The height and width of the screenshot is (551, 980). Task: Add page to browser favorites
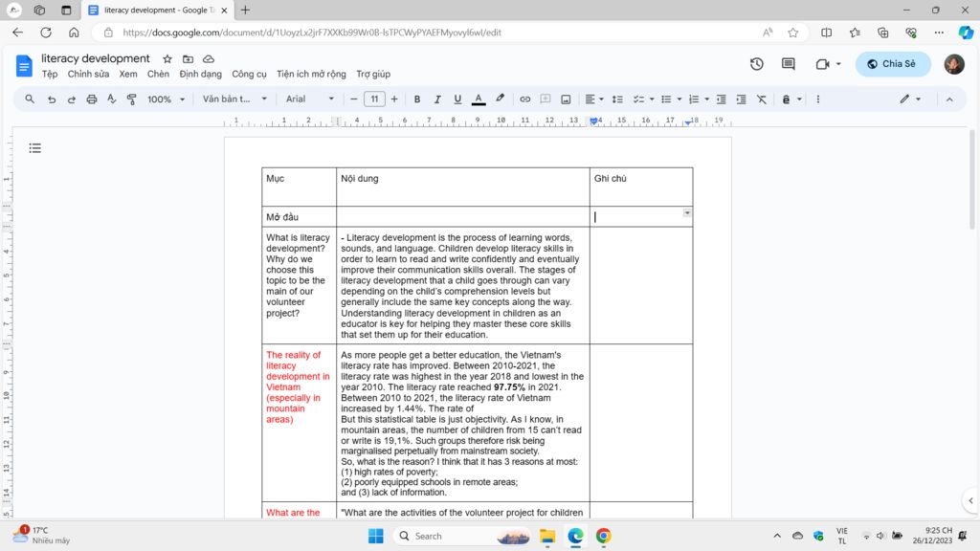793,33
